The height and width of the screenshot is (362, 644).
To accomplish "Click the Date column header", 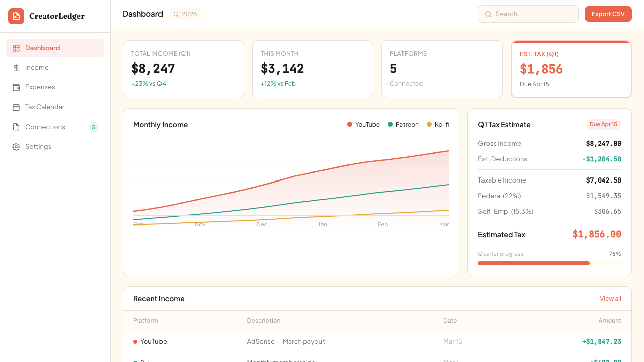I will (450, 321).
